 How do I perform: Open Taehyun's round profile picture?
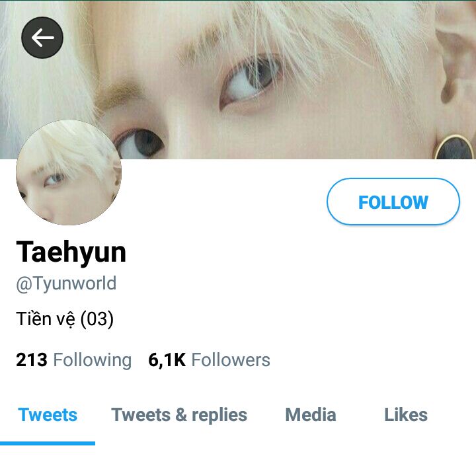click(69, 172)
